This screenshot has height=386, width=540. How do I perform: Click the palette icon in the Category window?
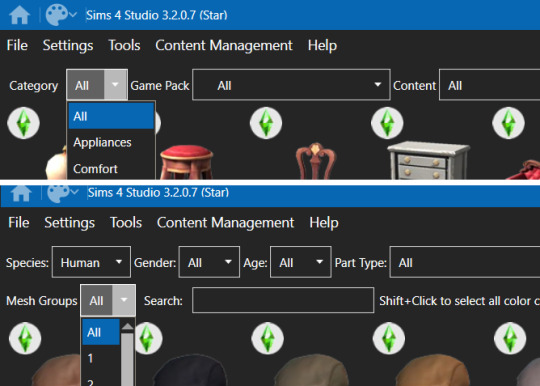coord(56,15)
